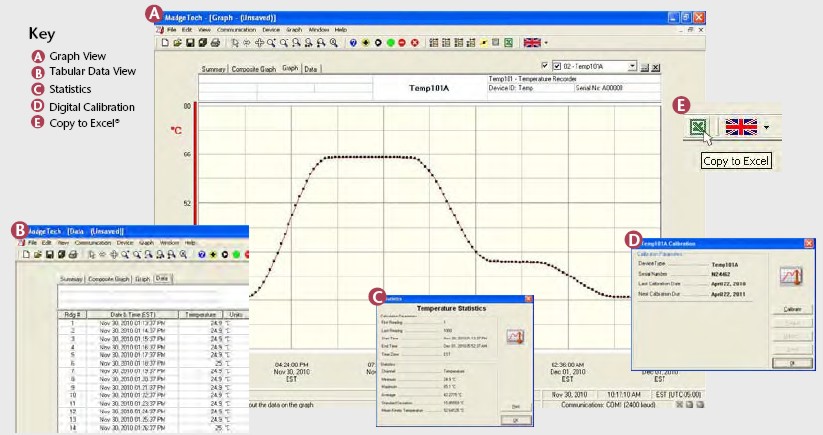This screenshot has height=435, width=823.
Task: Open File menu in Graph window
Action: pyautogui.click(x=172, y=30)
